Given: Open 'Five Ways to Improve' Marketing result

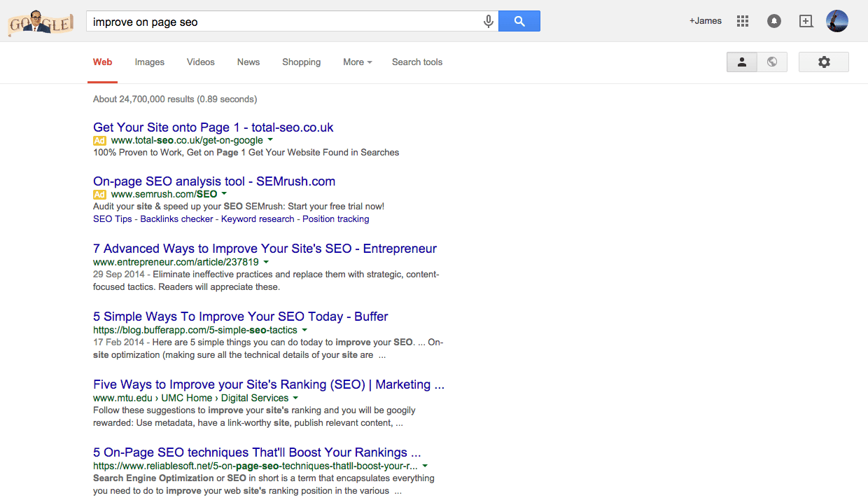Looking at the screenshot, I should pos(269,385).
